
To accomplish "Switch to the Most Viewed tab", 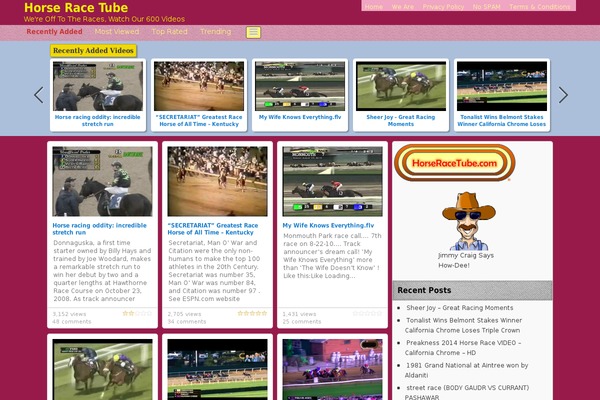I will pos(117,32).
